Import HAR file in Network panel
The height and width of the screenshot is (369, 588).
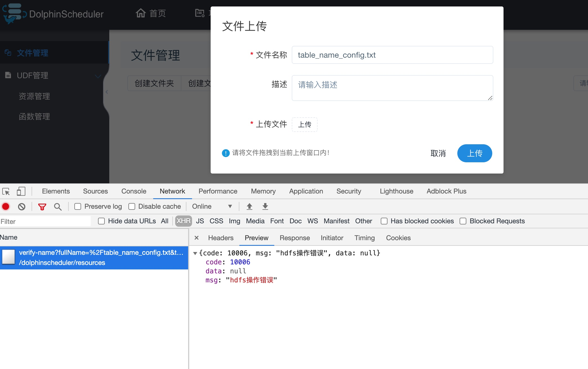coord(249,206)
